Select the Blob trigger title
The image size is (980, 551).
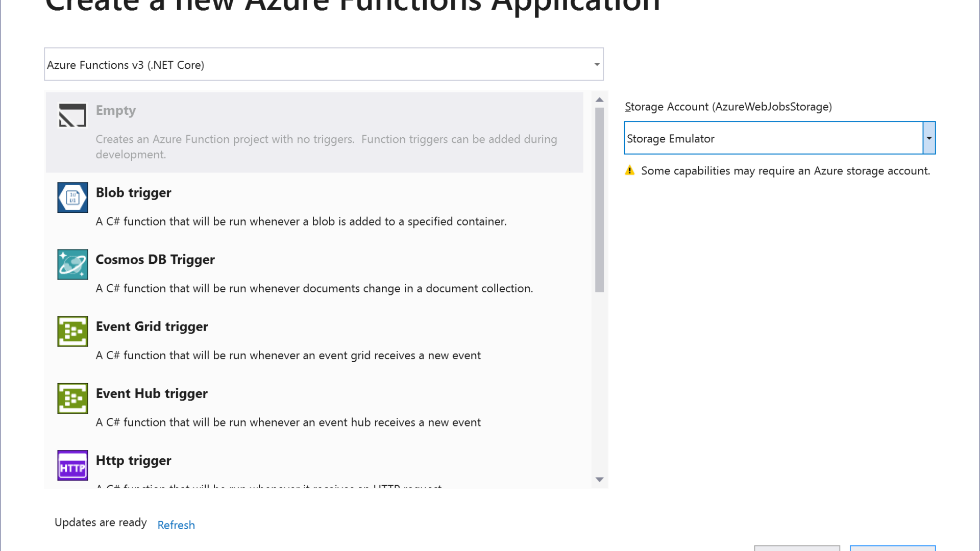[x=134, y=192]
